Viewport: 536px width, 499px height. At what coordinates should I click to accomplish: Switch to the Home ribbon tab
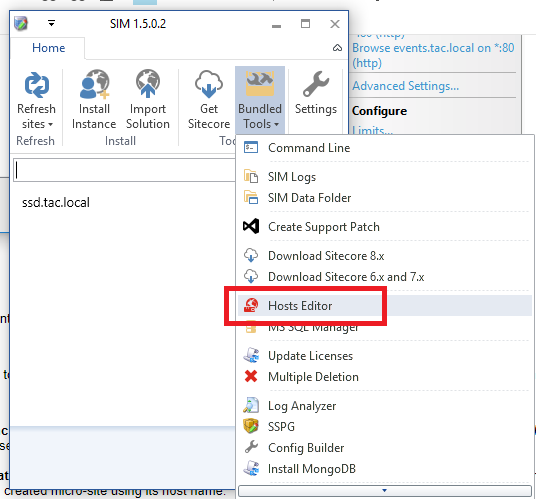(48, 48)
